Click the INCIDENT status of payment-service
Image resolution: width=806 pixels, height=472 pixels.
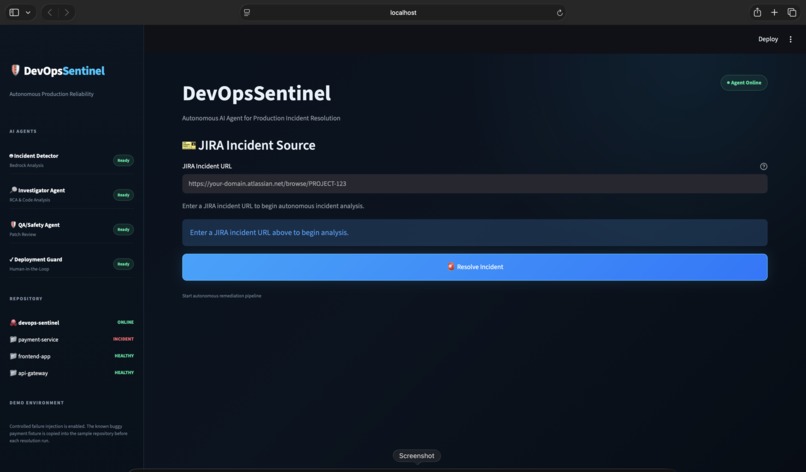click(x=123, y=339)
